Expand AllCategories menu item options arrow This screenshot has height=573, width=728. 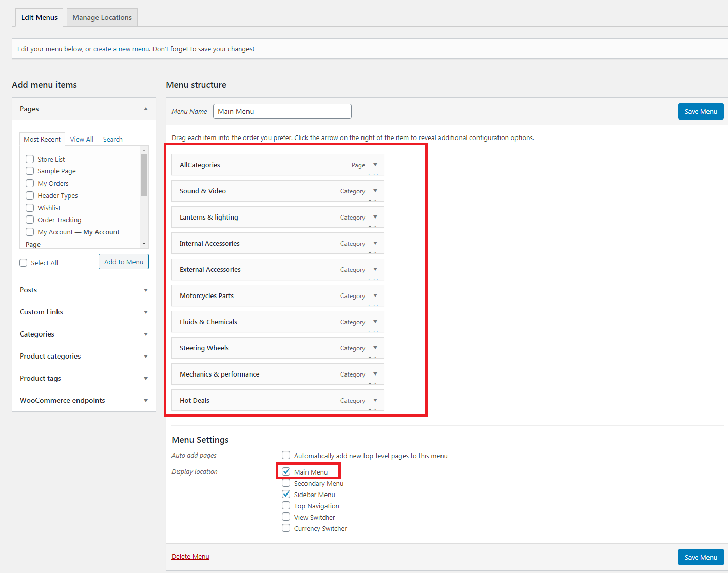[x=375, y=165]
